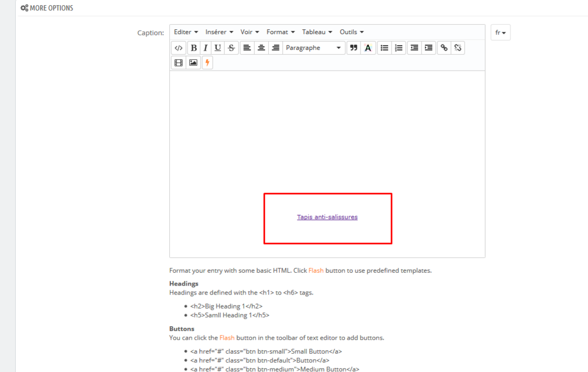Open the Format menu
This screenshot has width=588, height=372.
point(280,32)
